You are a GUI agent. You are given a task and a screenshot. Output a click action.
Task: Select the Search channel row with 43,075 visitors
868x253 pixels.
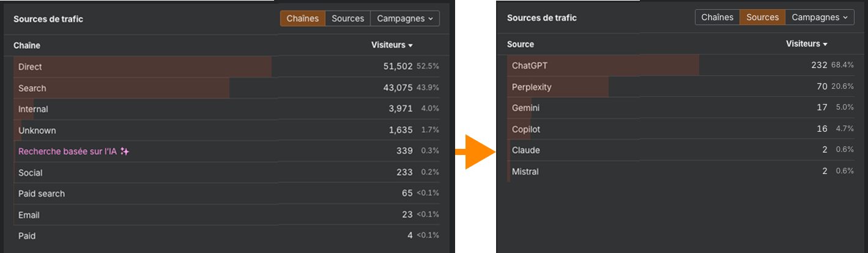226,88
